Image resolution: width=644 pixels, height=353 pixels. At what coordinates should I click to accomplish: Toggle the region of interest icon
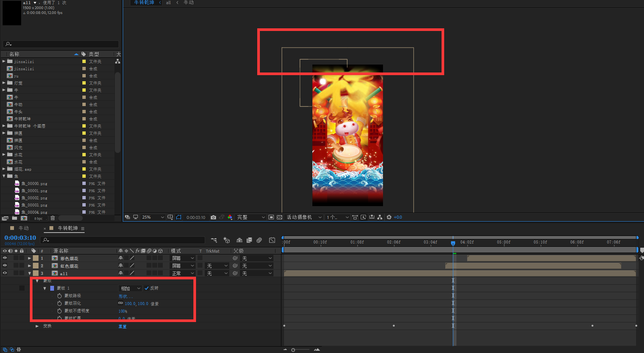click(x=271, y=217)
